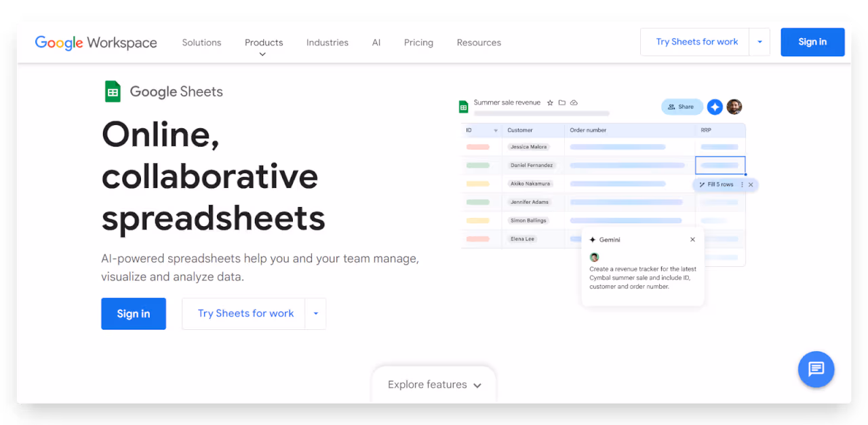The image size is (868, 425).
Task: Click the ID column filter icon
Action: (x=496, y=130)
